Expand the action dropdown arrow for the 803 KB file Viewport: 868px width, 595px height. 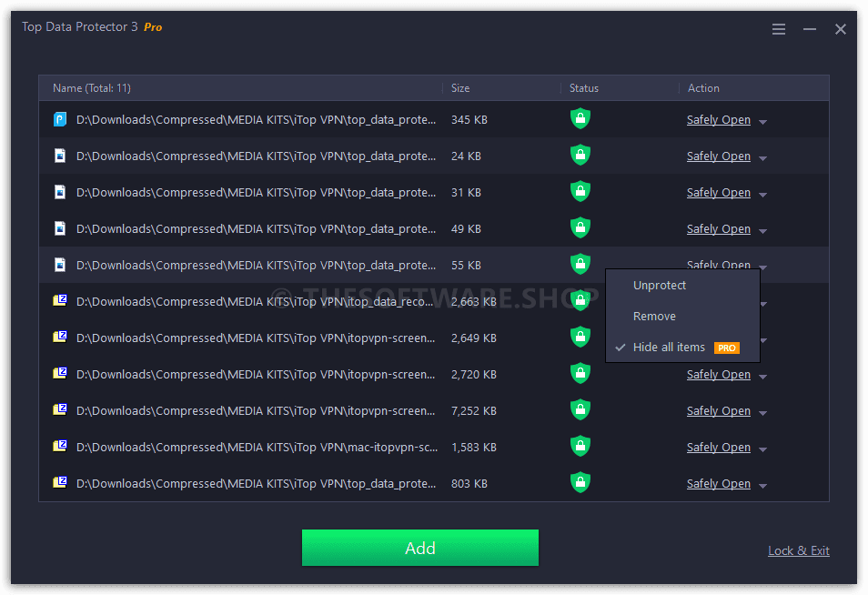coord(762,486)
